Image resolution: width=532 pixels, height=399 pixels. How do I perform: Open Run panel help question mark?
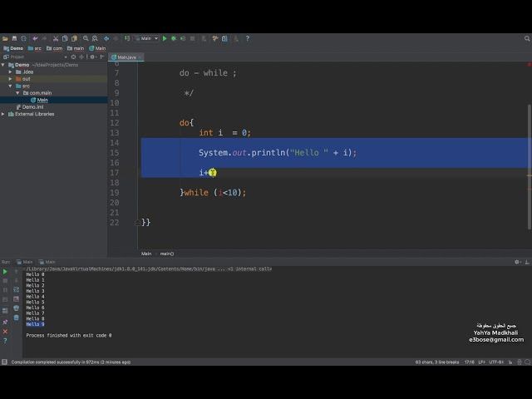[x=5, y=341]
